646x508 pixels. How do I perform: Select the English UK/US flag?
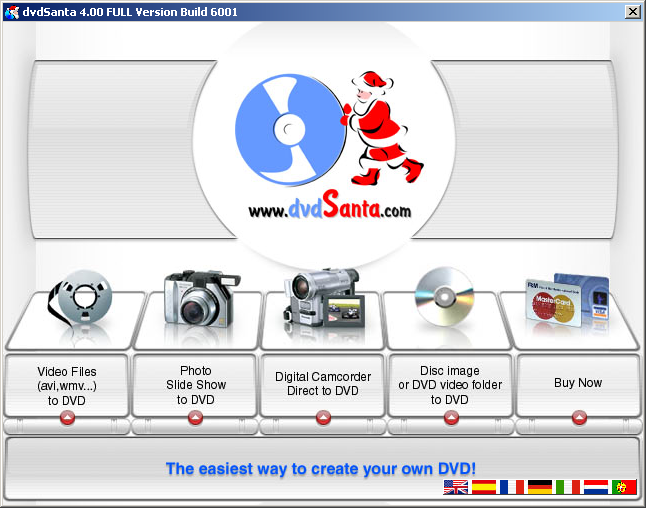tap(456, 487)
